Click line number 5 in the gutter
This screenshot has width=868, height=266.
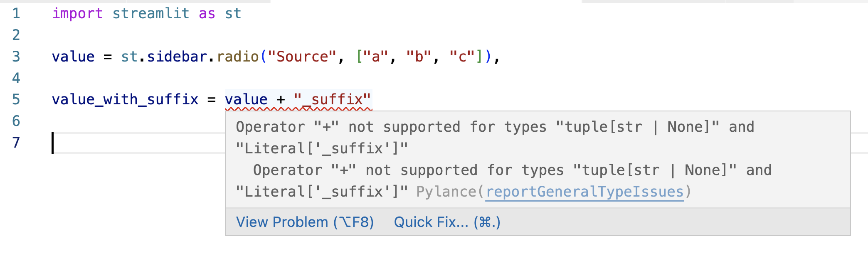(15, 99)
